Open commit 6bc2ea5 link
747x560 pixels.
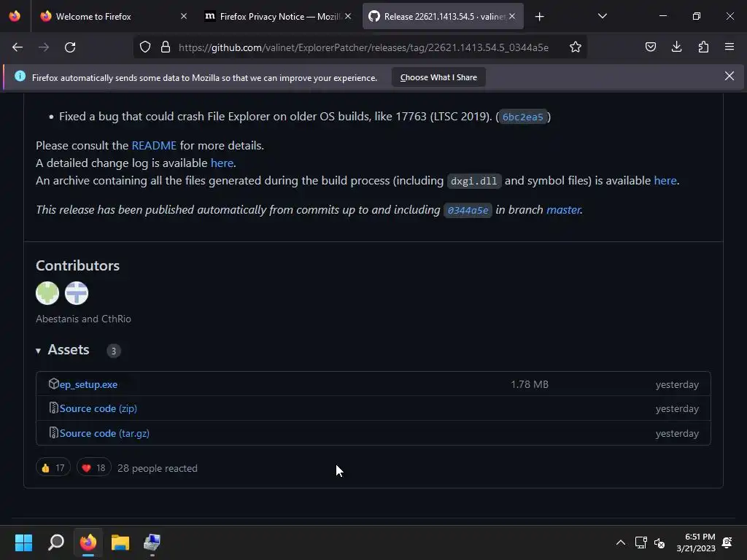(x=522, y=117)
